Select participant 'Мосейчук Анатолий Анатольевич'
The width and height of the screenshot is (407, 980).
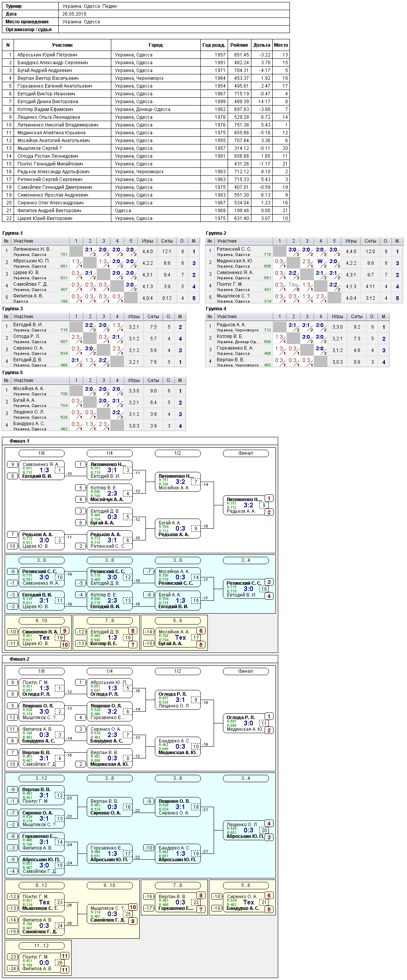point(54,141)
